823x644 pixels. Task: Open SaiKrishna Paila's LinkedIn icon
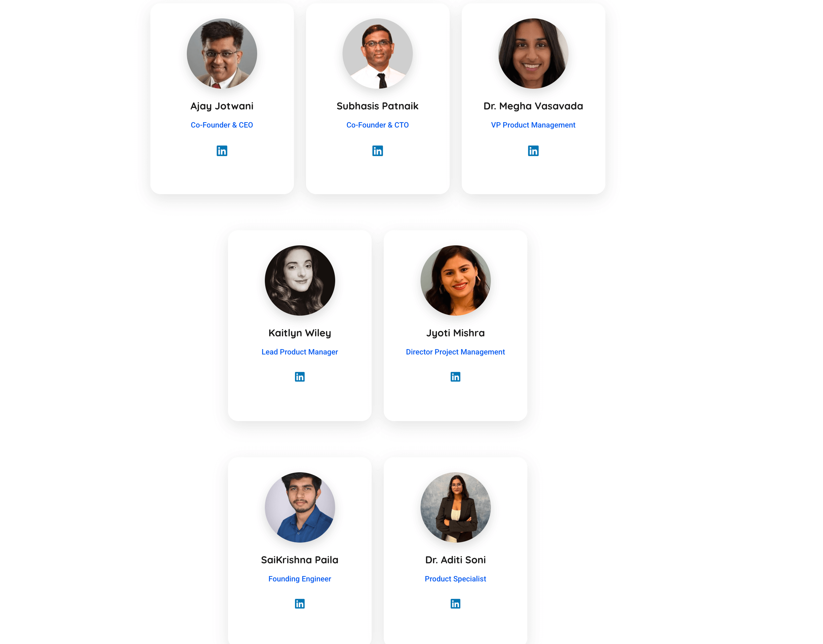[x=299, y=603]
